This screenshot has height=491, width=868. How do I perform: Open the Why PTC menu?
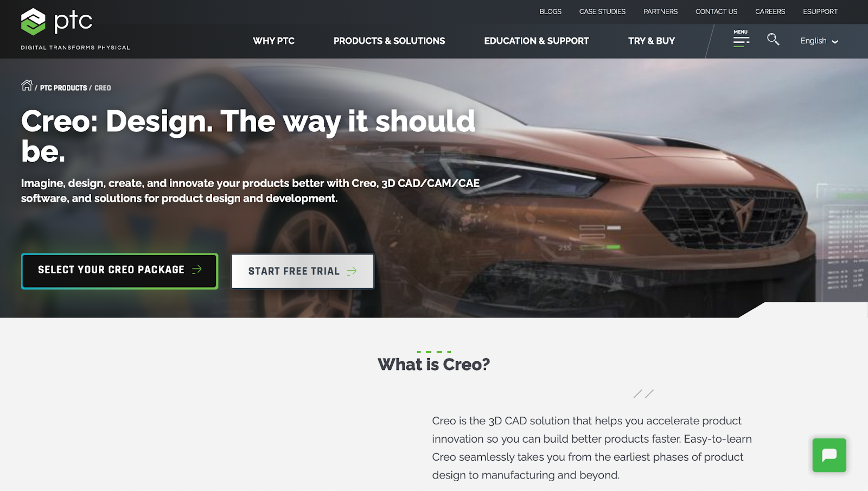click(273, 41)
